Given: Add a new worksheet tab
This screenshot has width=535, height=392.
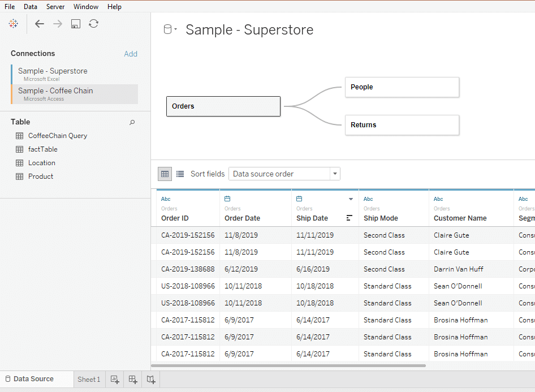Looking at the screenshot, I should 115,380.
